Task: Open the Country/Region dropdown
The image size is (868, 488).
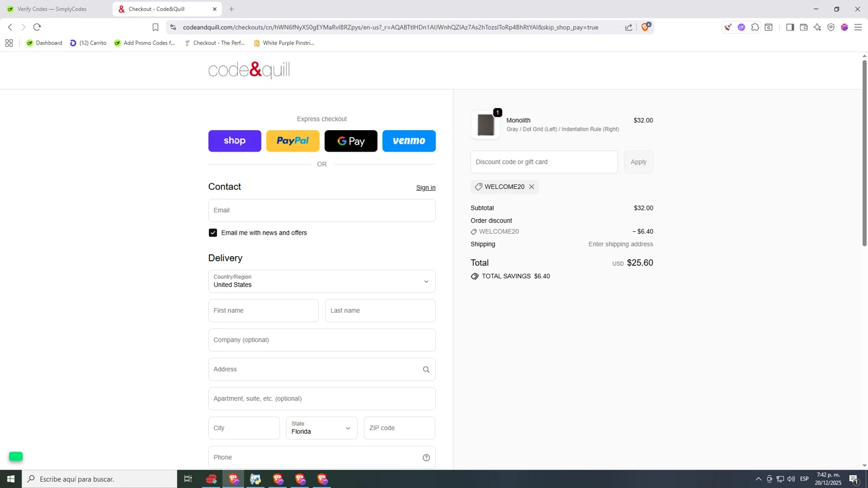Action: coord(322,282)
